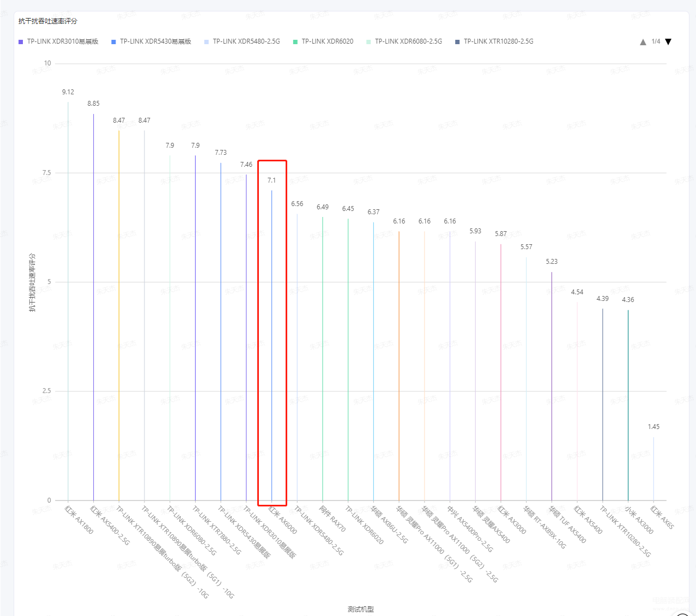The image size is (696, 616).
Task: Click x-axis label 中兴 AX5400Pro-2.5G
Action: click(470, 529)
